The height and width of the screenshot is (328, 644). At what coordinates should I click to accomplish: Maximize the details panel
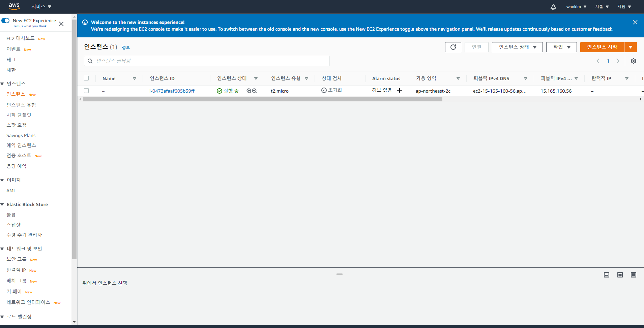(x=634, y=275)
